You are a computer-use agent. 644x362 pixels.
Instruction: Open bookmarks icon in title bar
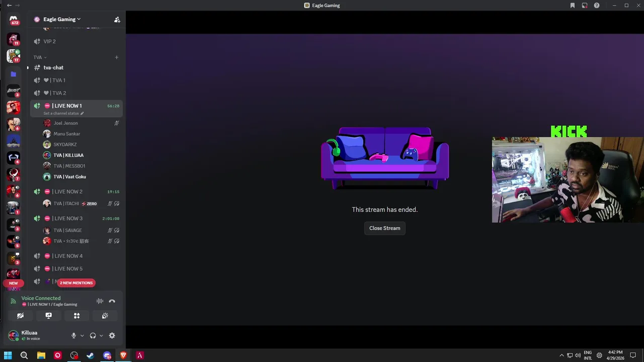tap(573, 6)
